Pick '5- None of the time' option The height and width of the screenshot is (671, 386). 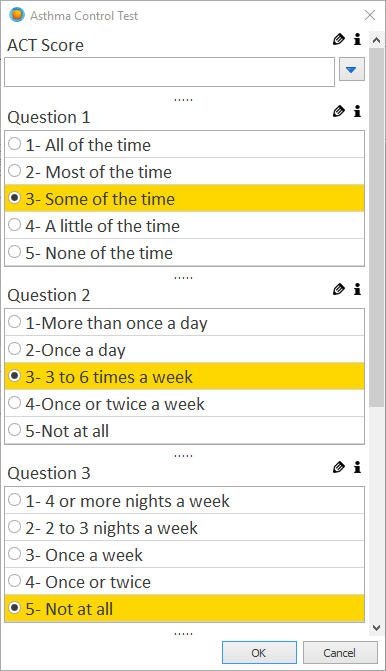click(x=184, y=252)
